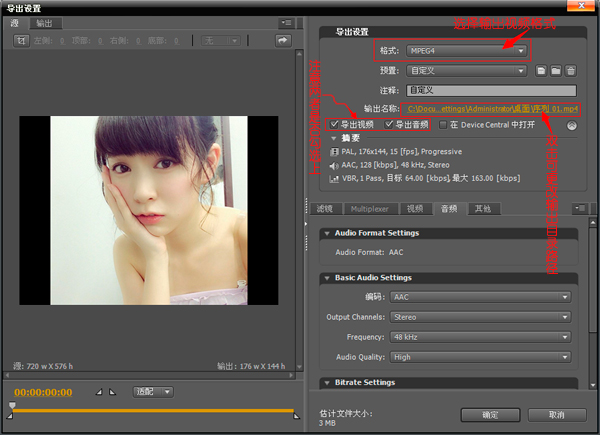Click the 估计文件大小 3 MB text
This screenshot has height=435, width=600.
346,418
